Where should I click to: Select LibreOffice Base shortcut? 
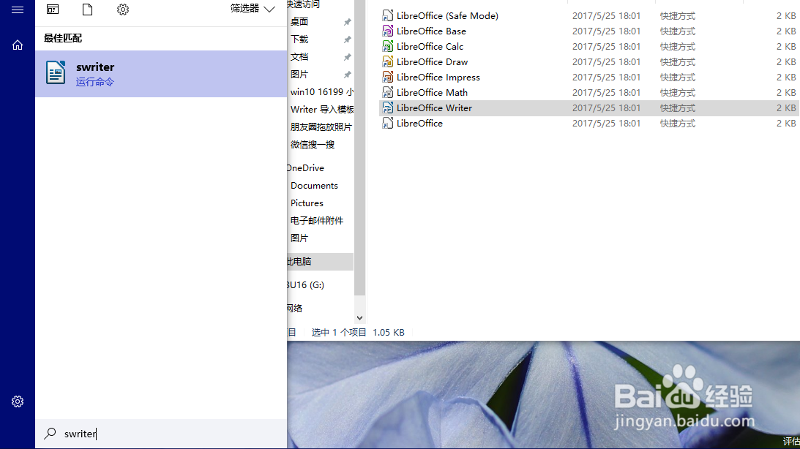[x=431, y=31]
